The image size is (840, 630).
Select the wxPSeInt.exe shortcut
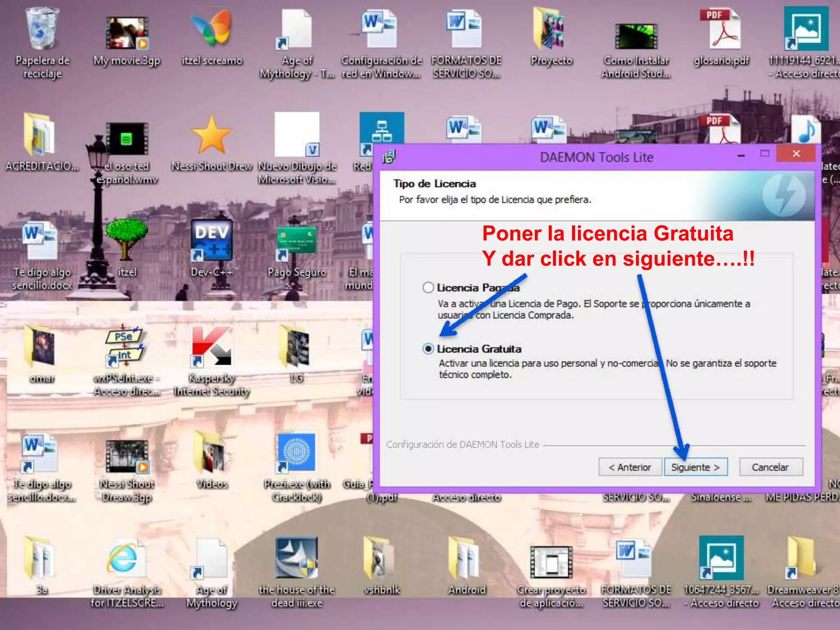pyautogui.click(x=127, y=360)
